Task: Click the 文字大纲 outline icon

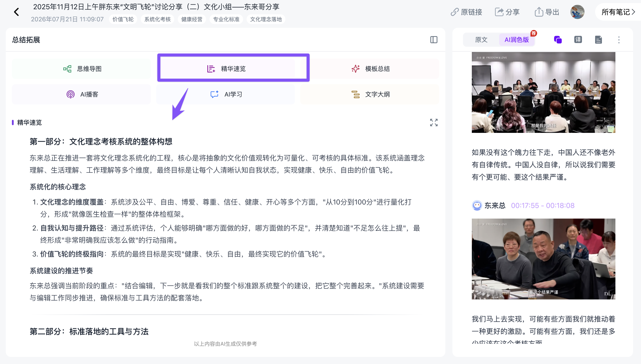Action: (x=356, y=94)
